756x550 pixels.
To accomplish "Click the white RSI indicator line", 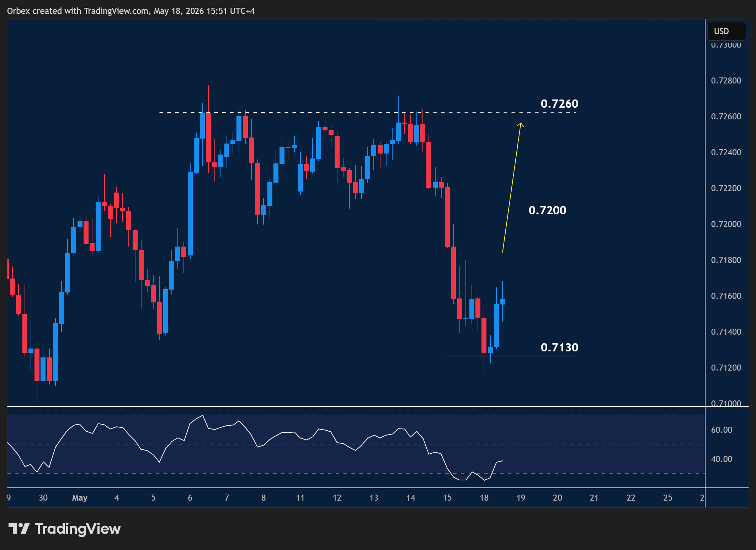I will (255, 448).
